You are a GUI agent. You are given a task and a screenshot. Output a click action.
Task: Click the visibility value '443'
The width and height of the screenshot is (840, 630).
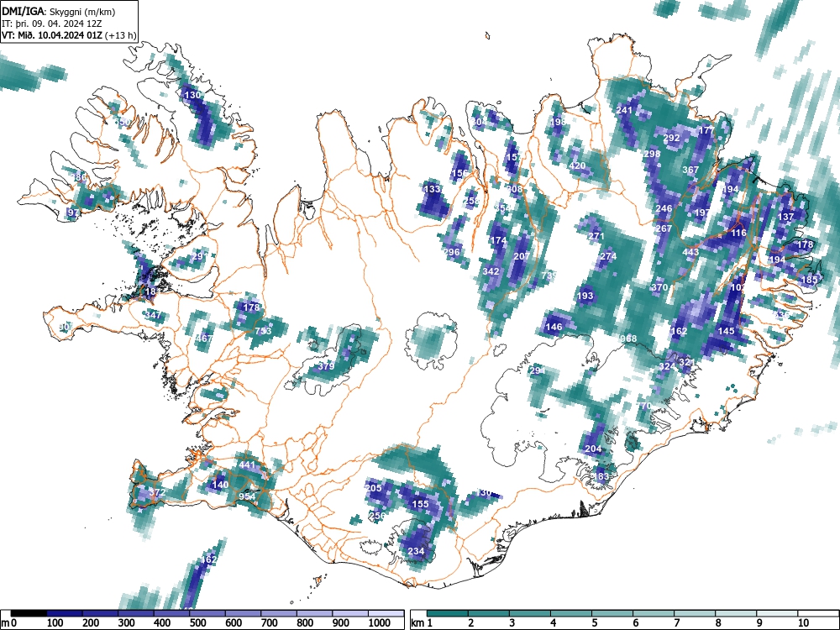(690, 252)
